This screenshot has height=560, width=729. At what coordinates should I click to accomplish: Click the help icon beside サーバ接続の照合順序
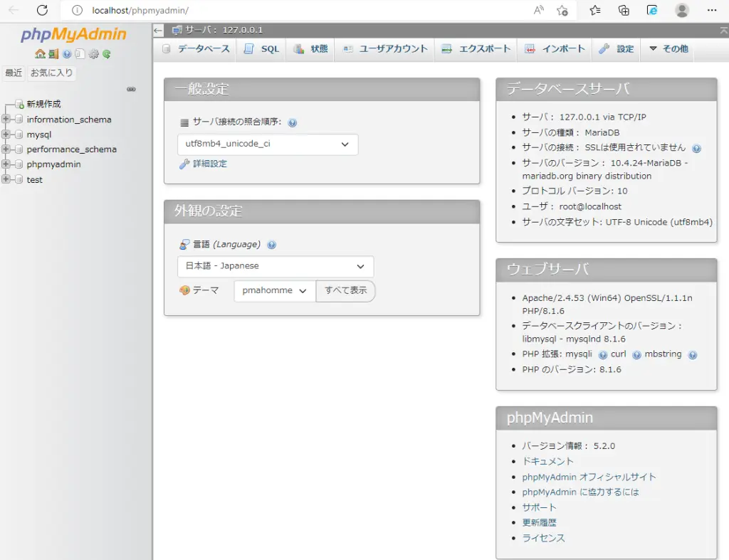(x=292, y=122)
